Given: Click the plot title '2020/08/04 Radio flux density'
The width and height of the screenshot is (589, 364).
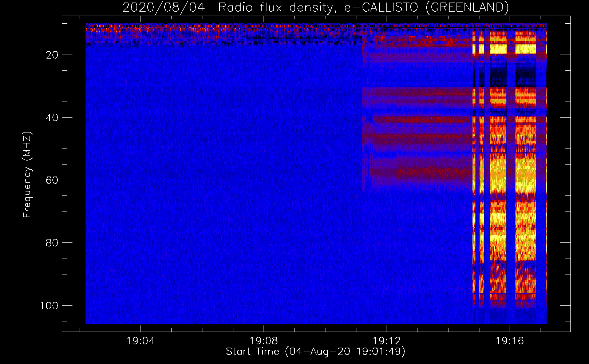Looking at the screenshot, I should click(x=315, y=7).
